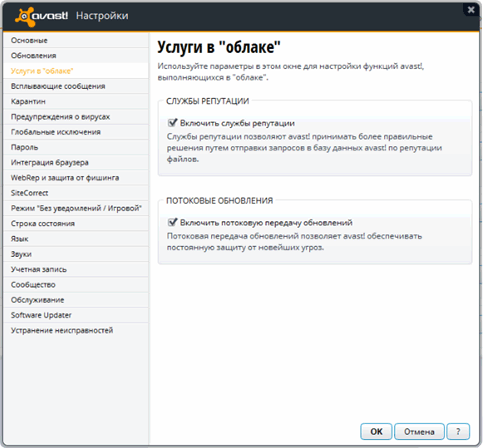Image resolution: width=483 pixels, height=448 pixels.
Task: Go to Интеграция браузера settings
Action: pyautogui.click(x=76, y=163)
